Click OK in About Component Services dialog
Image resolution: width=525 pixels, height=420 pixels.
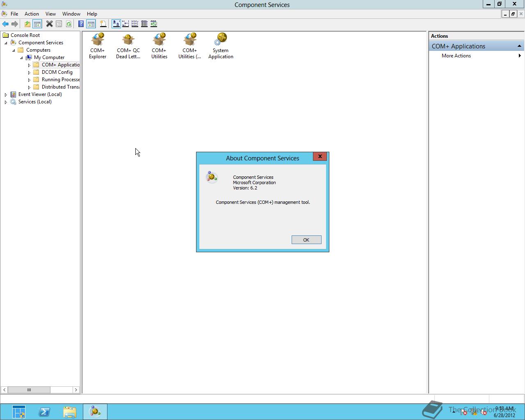click(306, 240)
